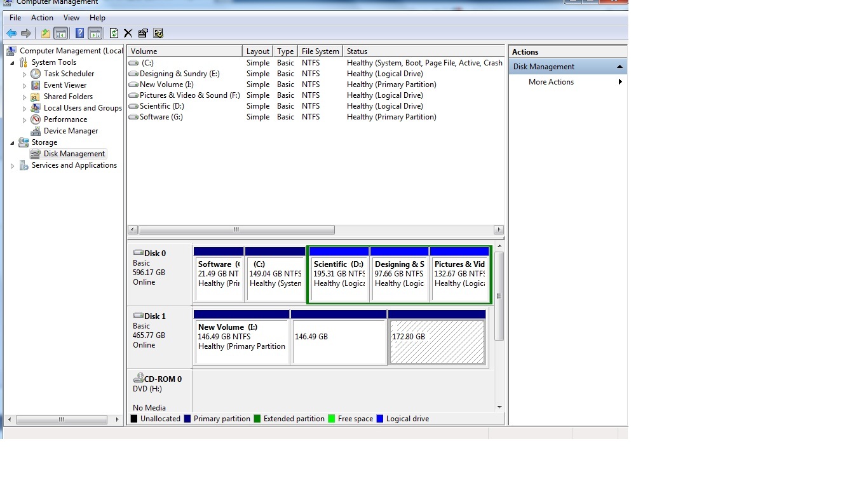This screenshot has height=488, width=868.
Task: Click drive icon of Software (G:) row
Action: pyautogui.click(x=133, y=117)
